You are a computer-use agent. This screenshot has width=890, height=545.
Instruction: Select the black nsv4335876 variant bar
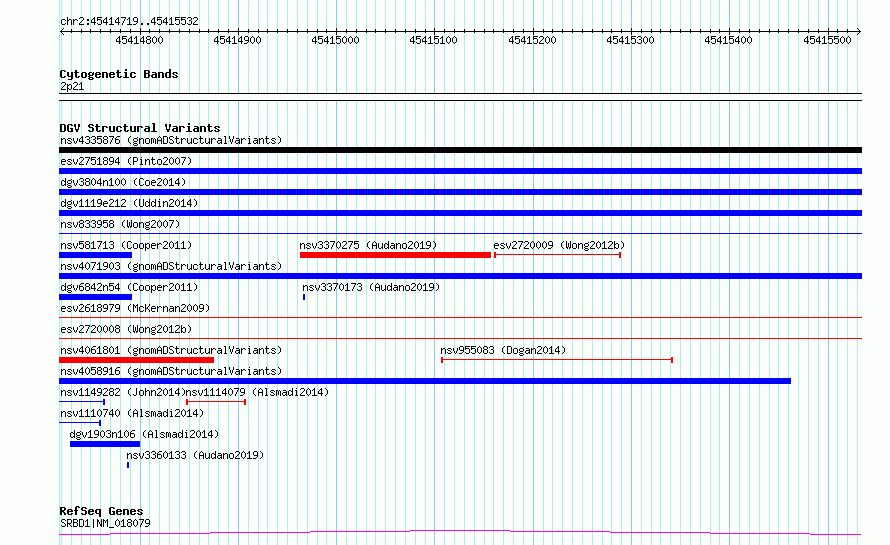pos(460,150)
